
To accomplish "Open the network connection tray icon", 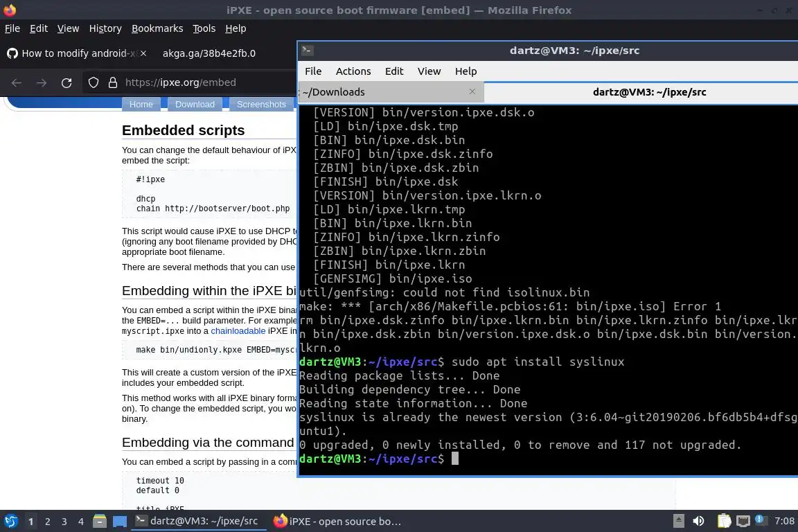I will 743,521.
